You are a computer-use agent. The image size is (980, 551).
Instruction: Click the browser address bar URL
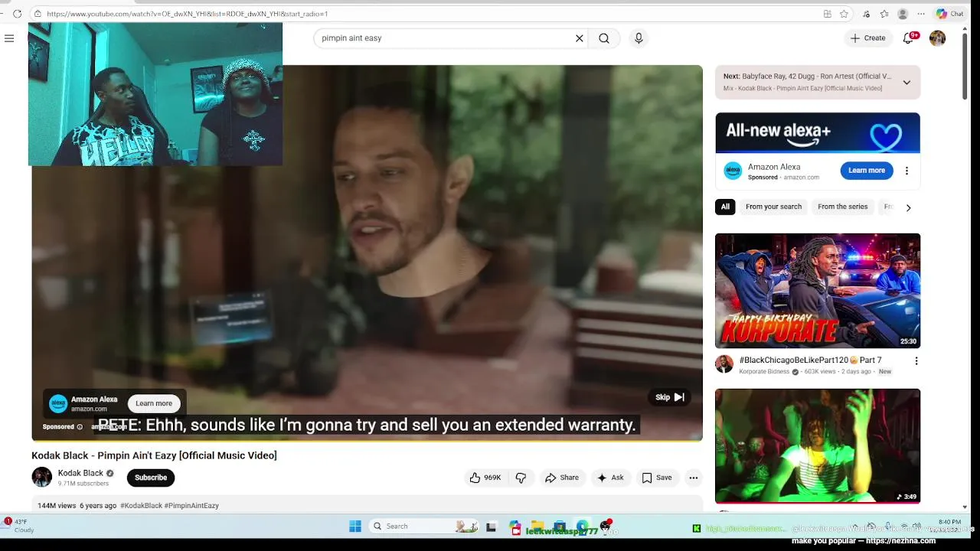point(187,14)
